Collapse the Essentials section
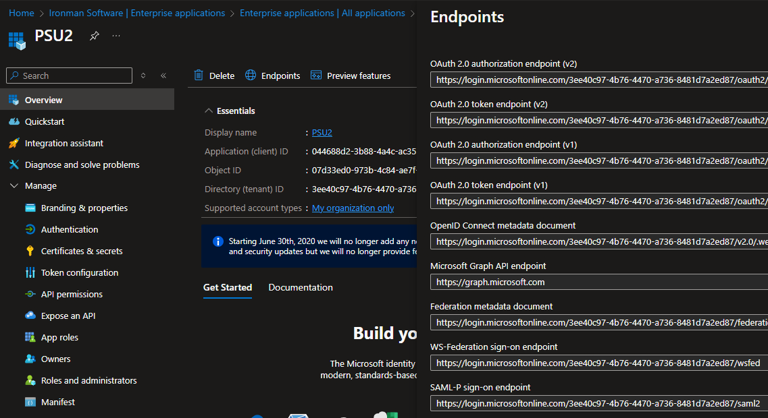This screenshot has width=768, height=418. pyautogui.click(x=208, y=111)
